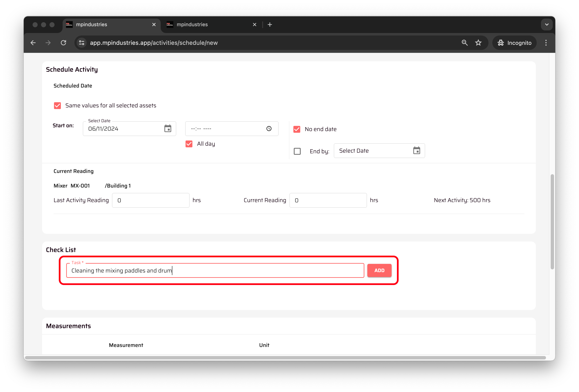Reload the page with the refresh icon
The width and height of the screenshot is (579, 392).
tap(63, 43)
